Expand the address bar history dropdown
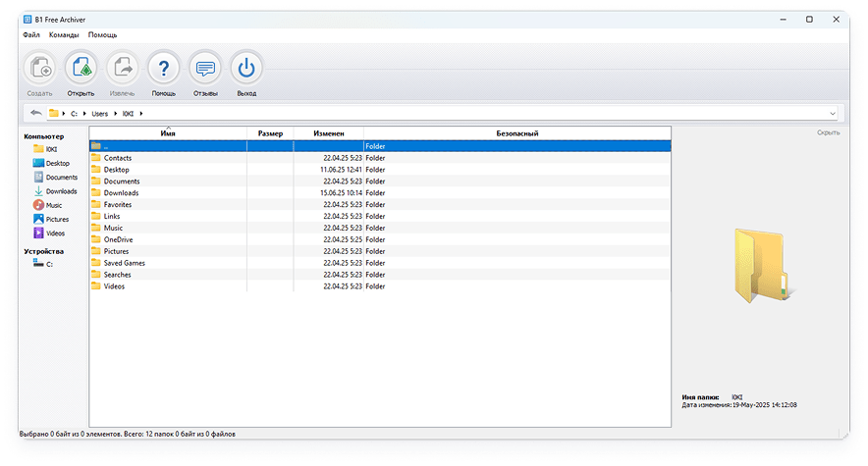The width and height of the screenshot is (868, 466). click(x=833, y=114)
